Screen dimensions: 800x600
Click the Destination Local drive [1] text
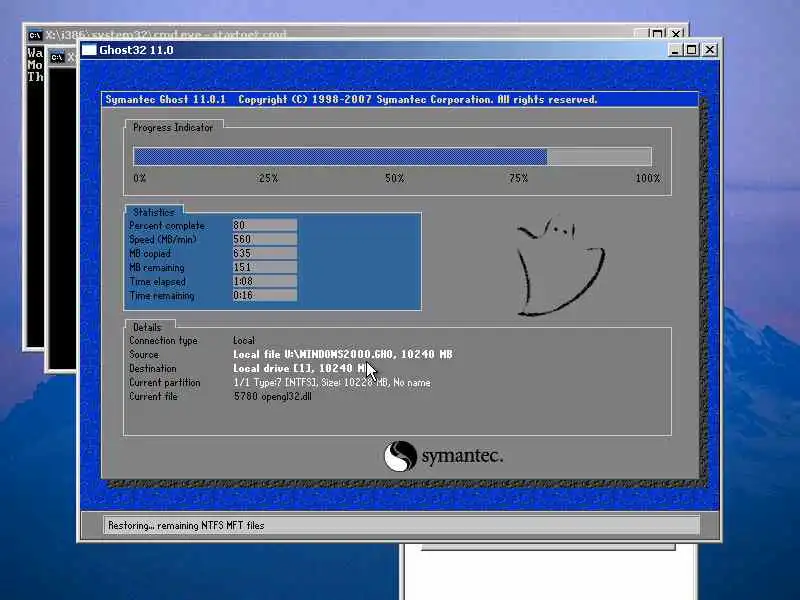pos(300,368)
